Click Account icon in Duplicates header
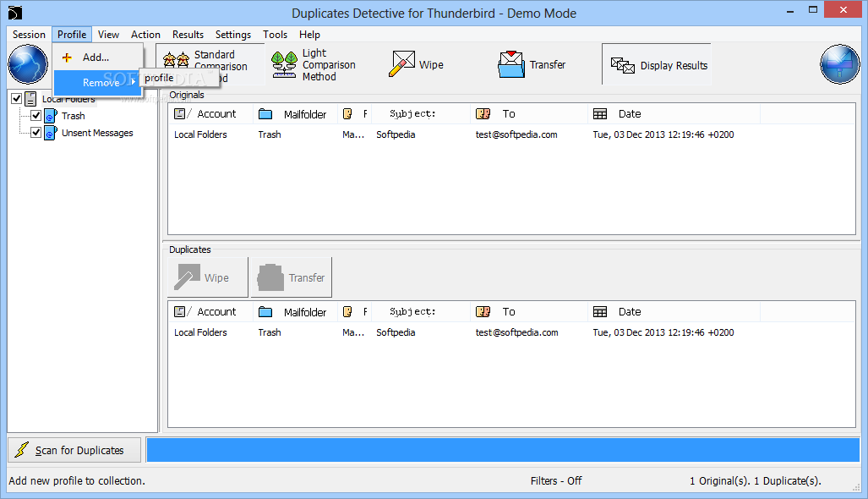The image size is (868, 499). 180,312
